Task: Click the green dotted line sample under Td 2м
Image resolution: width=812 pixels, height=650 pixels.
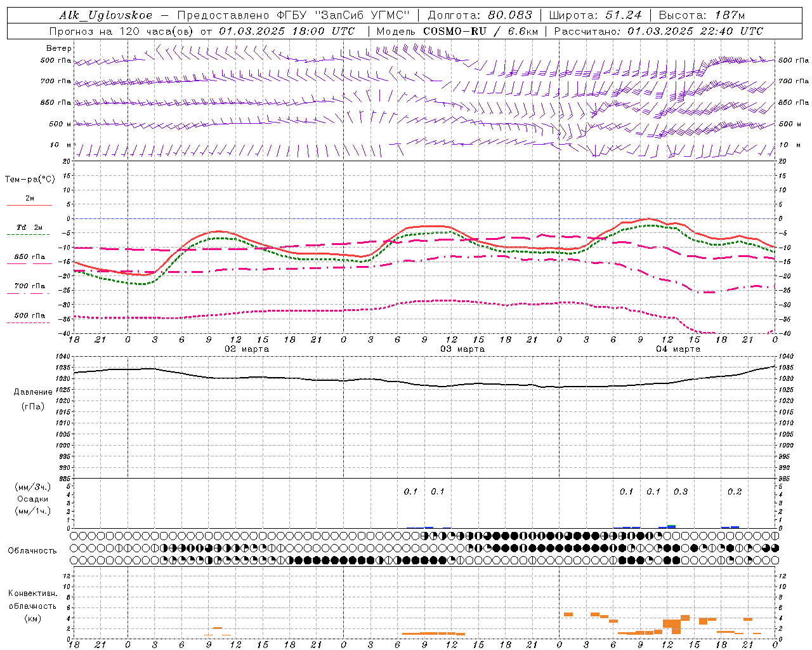Action: (29, 235)
